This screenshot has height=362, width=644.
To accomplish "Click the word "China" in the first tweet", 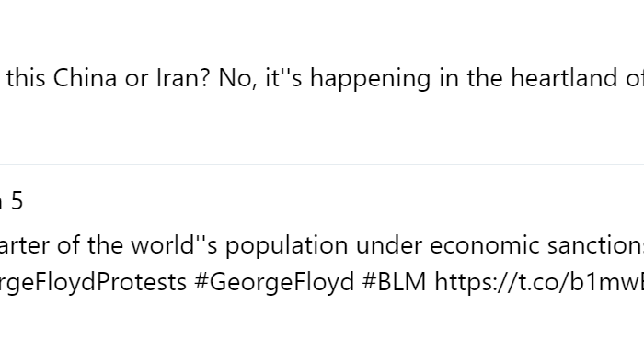I will pyautogui.click(x=85, y=77).
